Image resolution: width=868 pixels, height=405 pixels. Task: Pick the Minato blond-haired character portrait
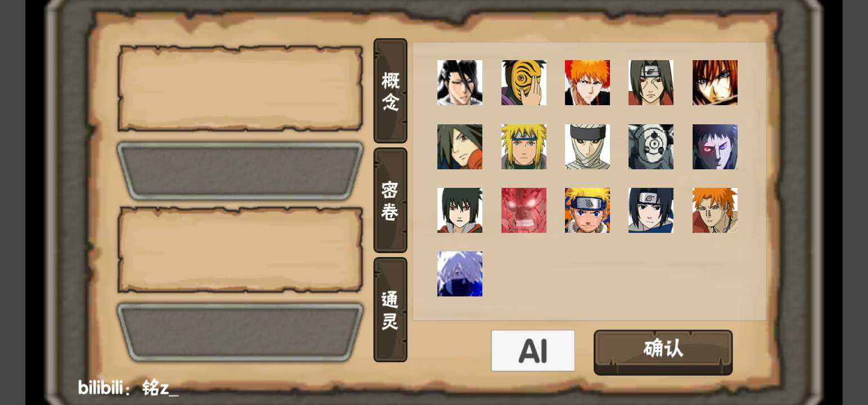pyautogui.click(x=523, y=147)
